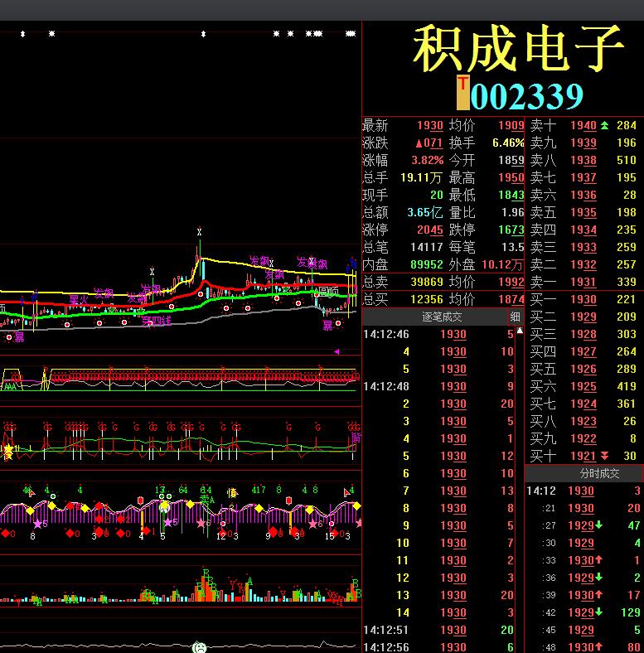Click the :27 row with volume 47
The image size is (644, 653).
pyautogui.click(x=583, y=525)
